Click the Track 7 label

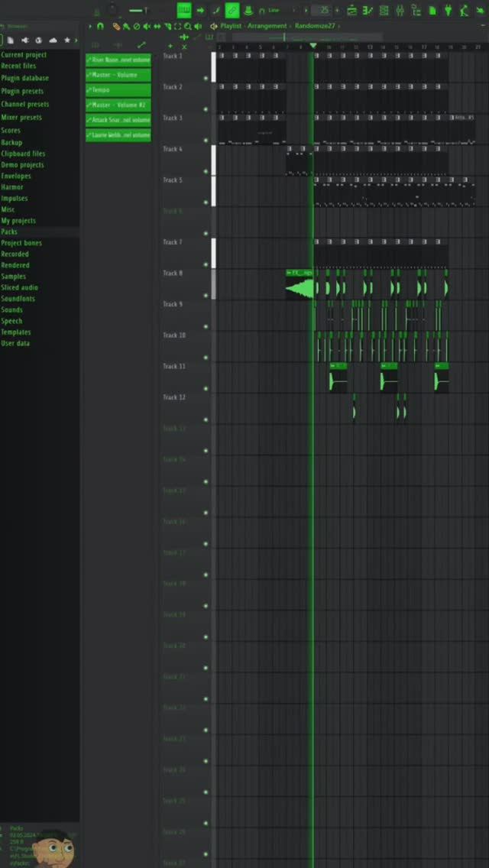tap(170, 242)
